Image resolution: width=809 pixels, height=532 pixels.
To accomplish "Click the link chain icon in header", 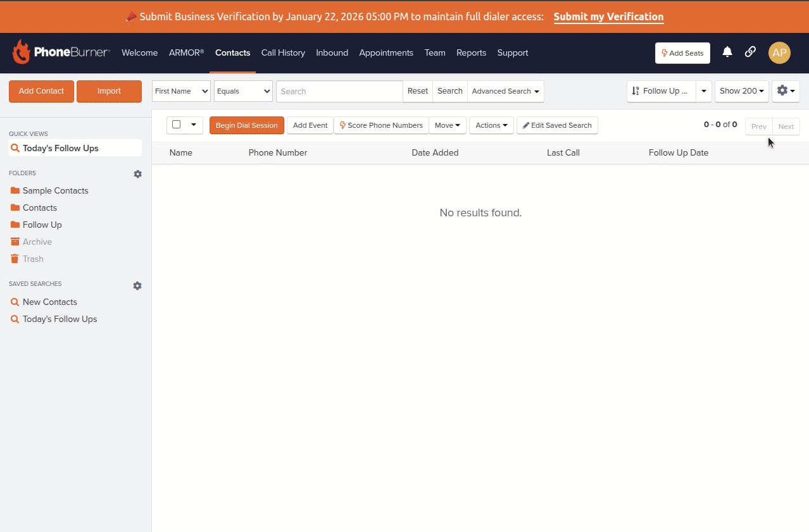I will coord(750,53).
